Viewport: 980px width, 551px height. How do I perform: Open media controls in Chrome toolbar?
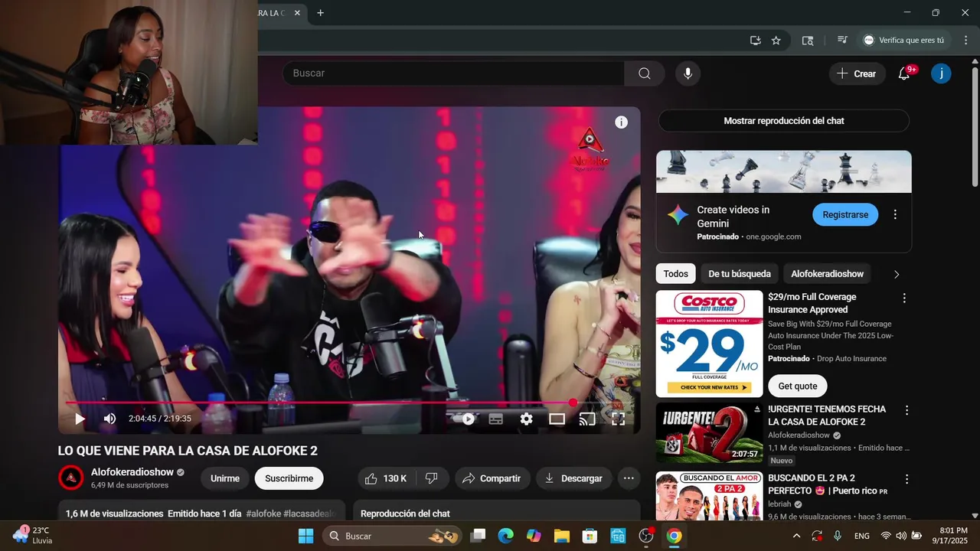pyautogui.click(x=842, y=41)
